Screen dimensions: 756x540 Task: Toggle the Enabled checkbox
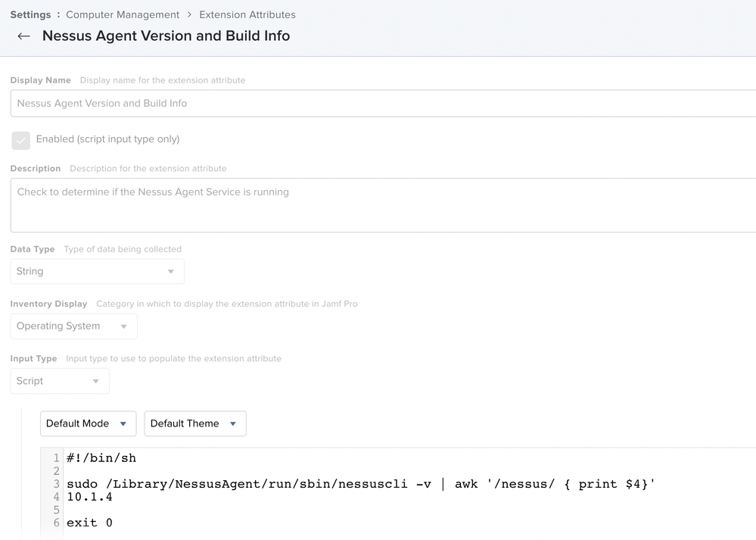coord(20,140)
